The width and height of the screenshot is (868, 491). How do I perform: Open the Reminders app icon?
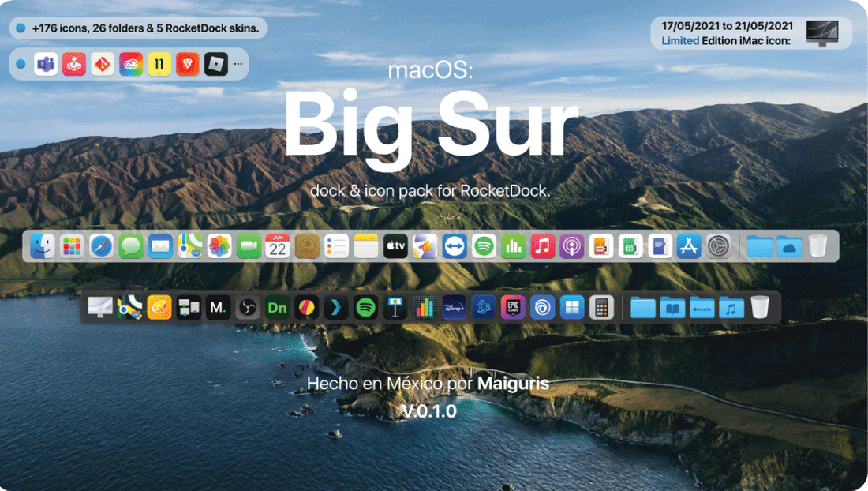pos(337,246)
